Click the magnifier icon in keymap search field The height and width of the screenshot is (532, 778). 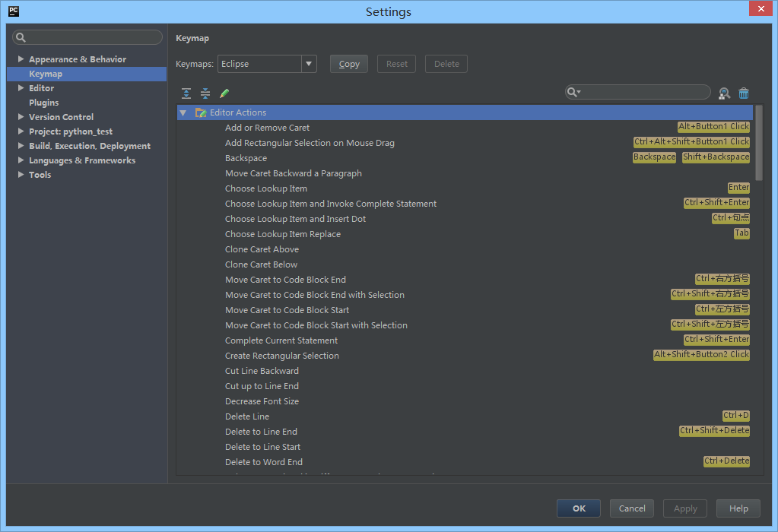[x=573, y=92]
